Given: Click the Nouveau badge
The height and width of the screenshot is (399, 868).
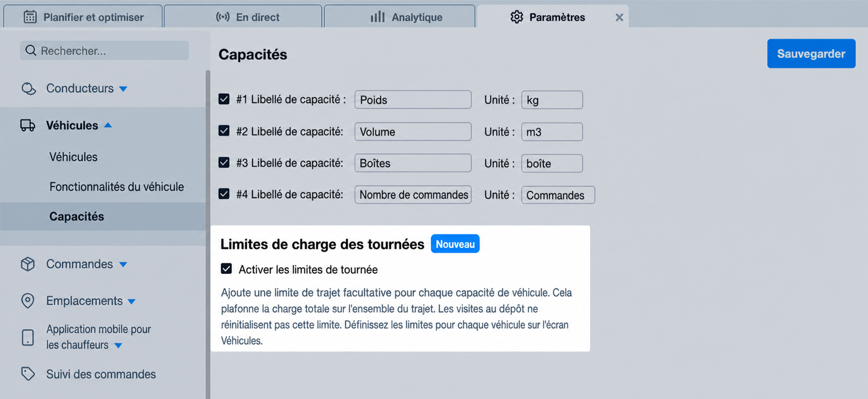Looking at the screenshot, I should pos(455,244).
